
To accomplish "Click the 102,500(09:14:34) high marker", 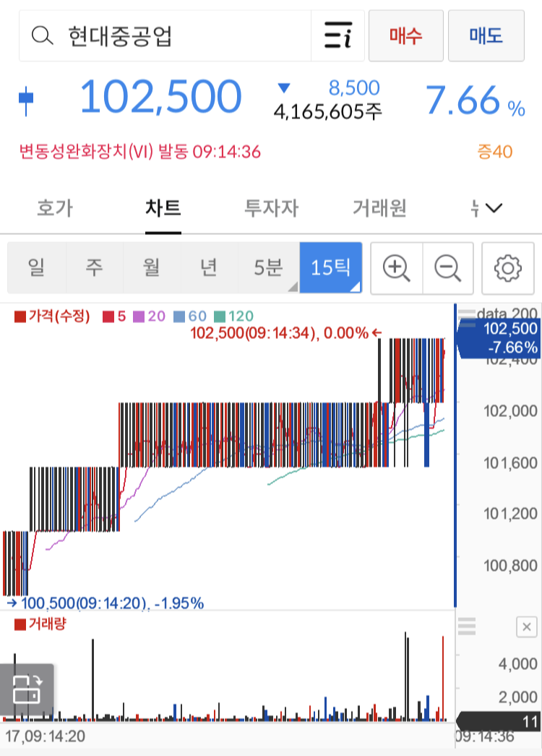I will coord(285,332).
